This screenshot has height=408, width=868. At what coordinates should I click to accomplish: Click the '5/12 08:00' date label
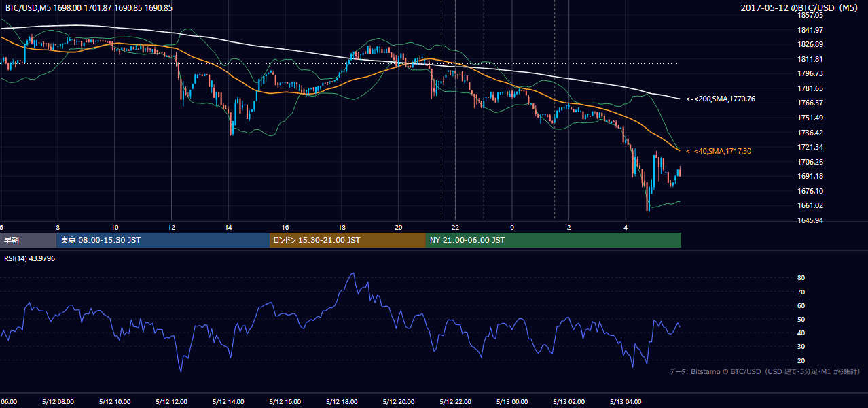(57, 401)
